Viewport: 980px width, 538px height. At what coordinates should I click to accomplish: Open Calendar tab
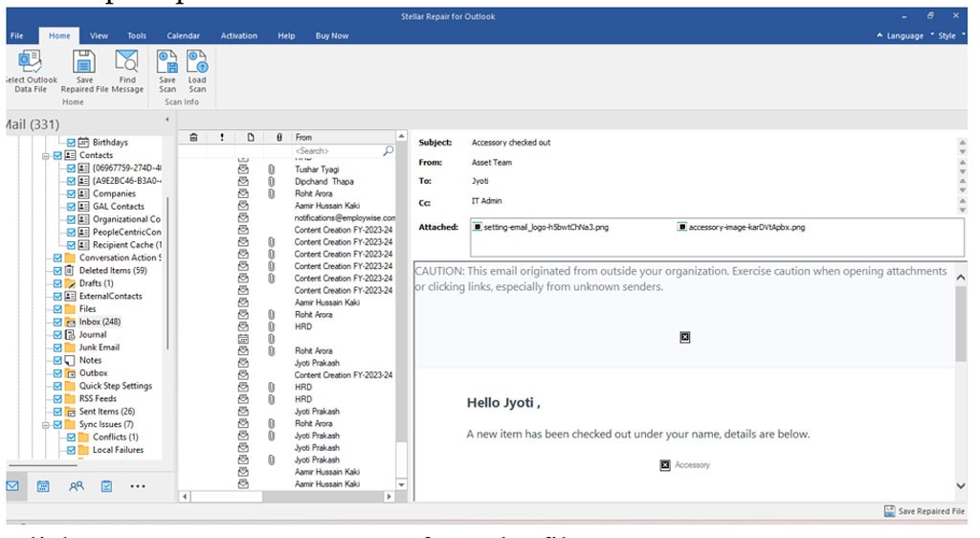click(183, 35)
